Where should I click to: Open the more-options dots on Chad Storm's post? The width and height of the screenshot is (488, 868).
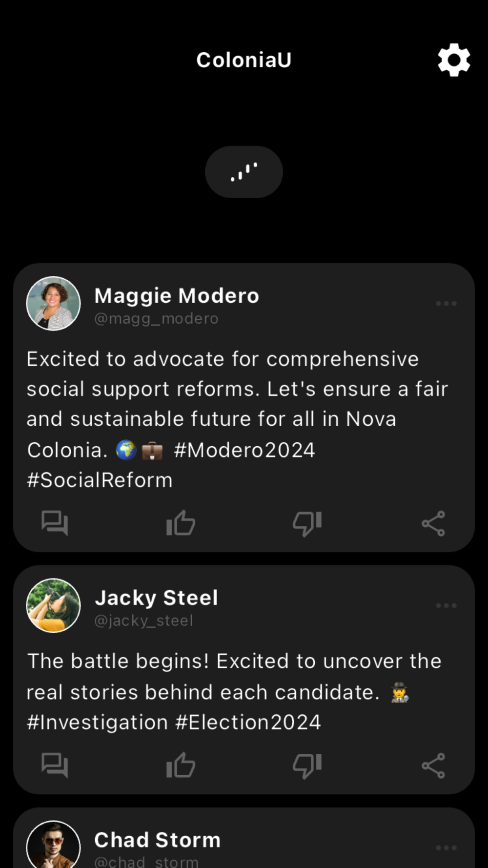[446, 847]
